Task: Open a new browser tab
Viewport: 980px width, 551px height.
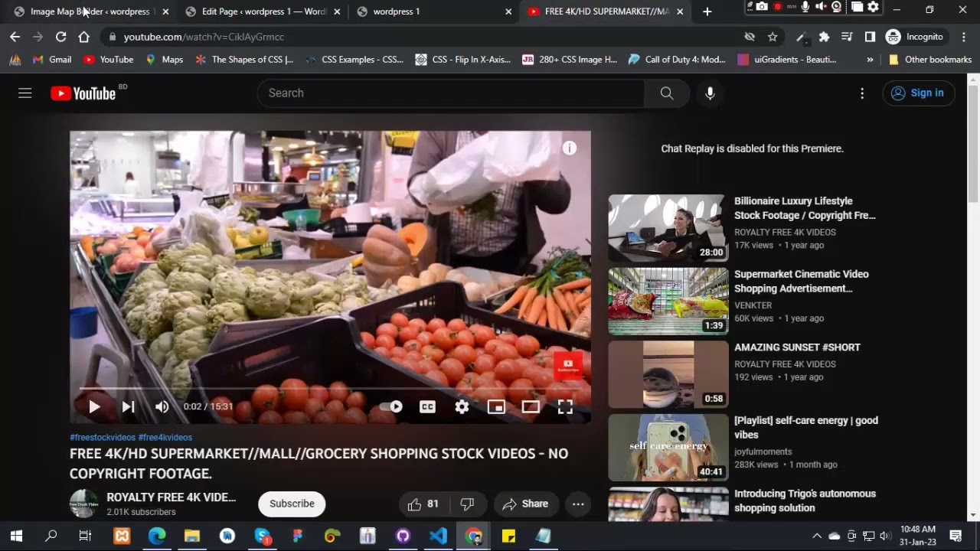Action: [x=707, y=11]
